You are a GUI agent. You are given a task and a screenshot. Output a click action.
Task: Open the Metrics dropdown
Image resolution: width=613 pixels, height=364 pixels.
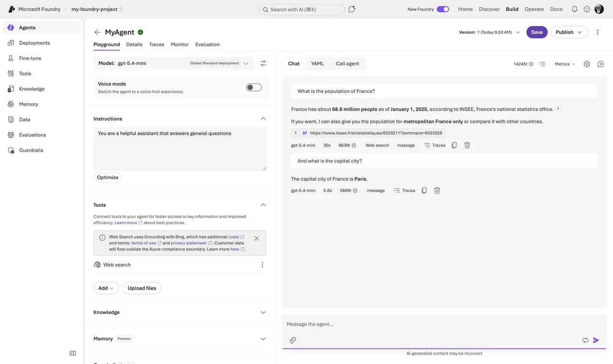click(x=565, y=64)
